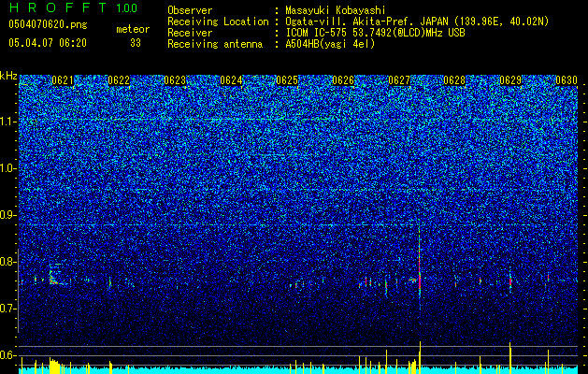
Task: Select the file name 0504070620.png
Action: point(48,24)
